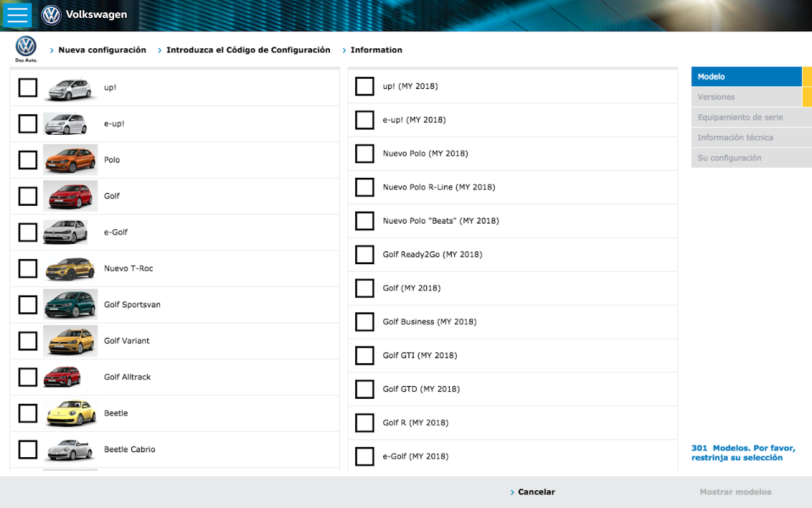812x508 pixels.
Task: Tick the Beetle Cabrio checkbox
Action: pos(28,450)
